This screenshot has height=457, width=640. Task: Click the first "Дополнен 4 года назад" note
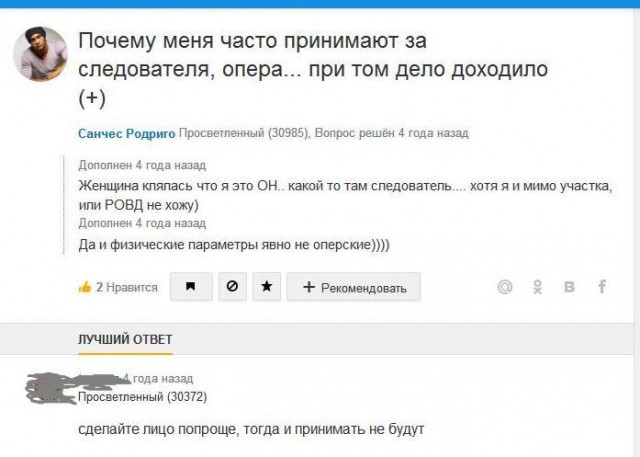(142, 164)
